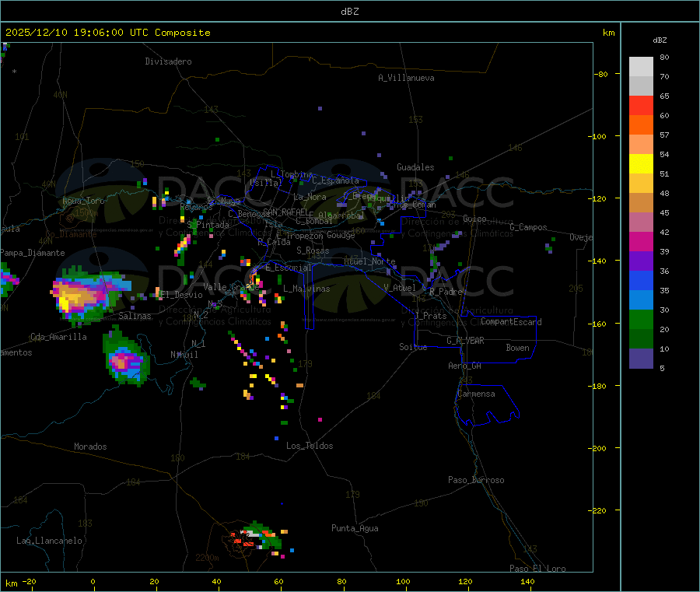The width and height of the screenshot is (700, 592).
Task: Select the Pampa_Diamante label
Action: coord(32,253)
